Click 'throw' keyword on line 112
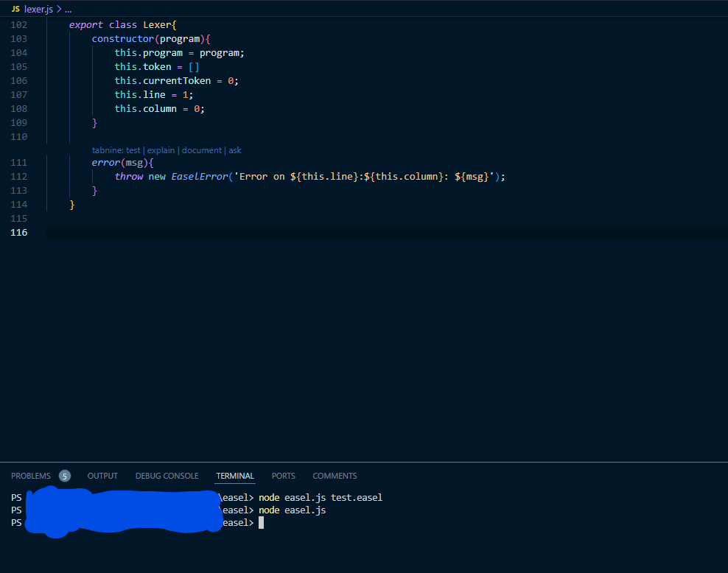Viewport: 728px width, 573px height. [x=129, y=176]
